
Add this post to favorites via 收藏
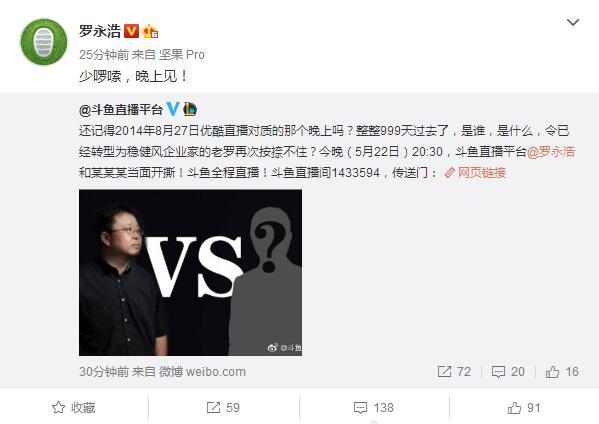(x=74, y=408)
